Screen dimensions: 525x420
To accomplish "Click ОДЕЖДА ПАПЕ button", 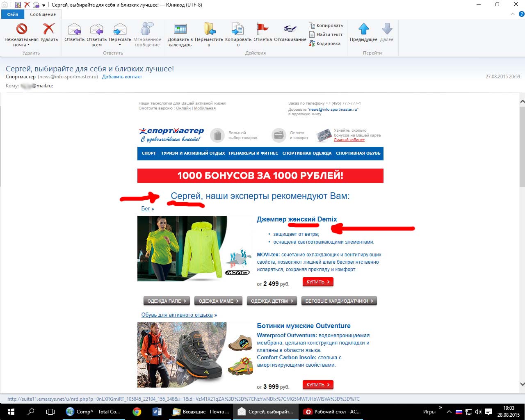I will [x=167, y=301].
